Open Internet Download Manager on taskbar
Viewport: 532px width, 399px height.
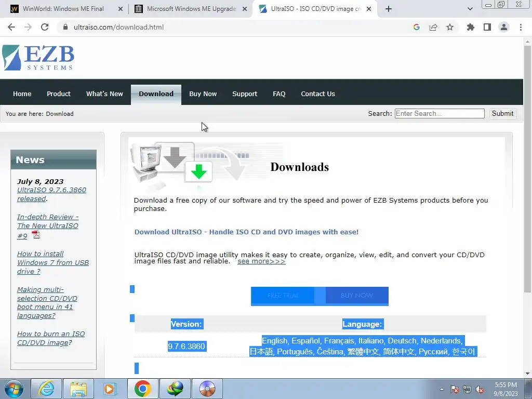(175, 389)
